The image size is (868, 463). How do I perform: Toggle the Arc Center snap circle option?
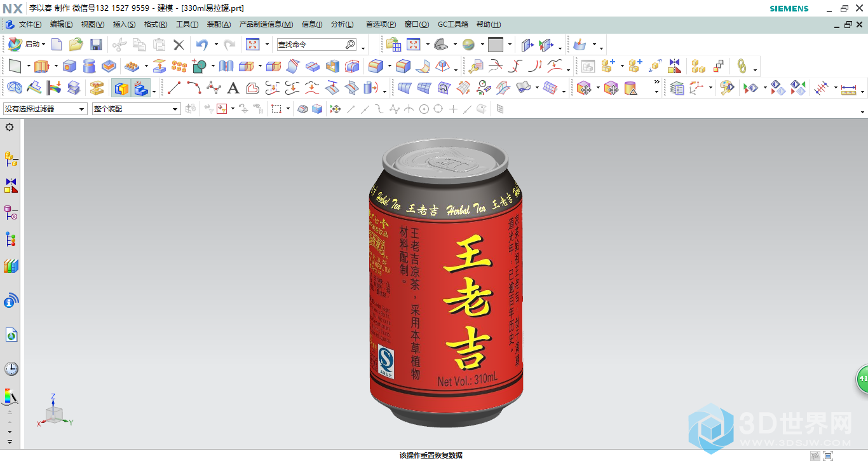click(424, 109)
